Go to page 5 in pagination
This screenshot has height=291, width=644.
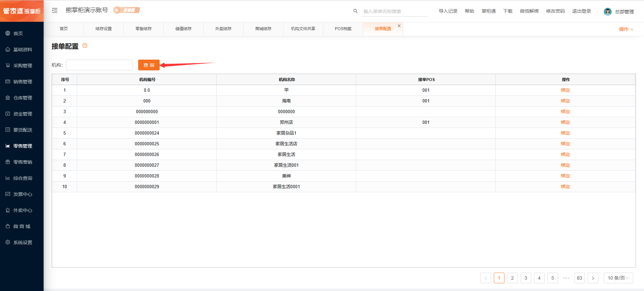pyautogui.click(x=553, y=278)
